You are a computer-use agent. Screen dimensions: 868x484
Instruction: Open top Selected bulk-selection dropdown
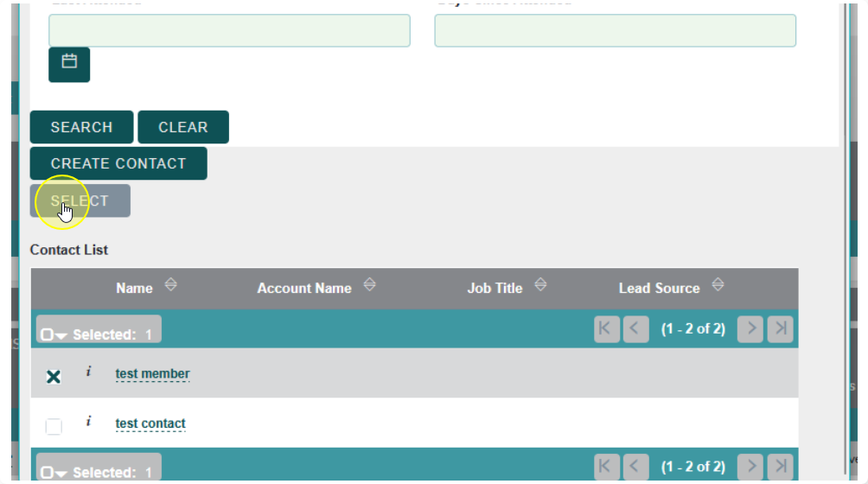[x=52, y=334]
